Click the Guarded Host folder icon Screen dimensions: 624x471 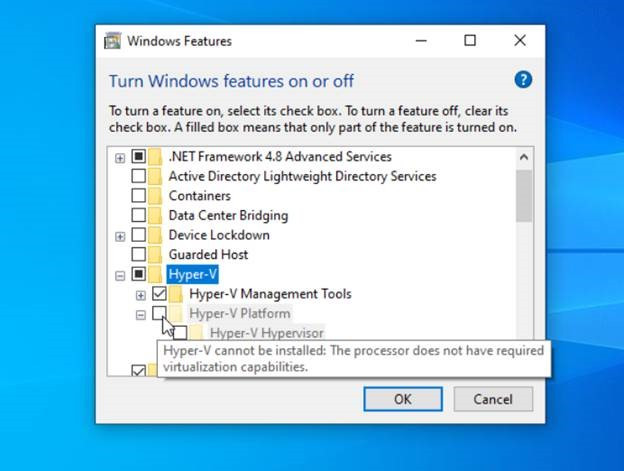[x=155, y=254]
